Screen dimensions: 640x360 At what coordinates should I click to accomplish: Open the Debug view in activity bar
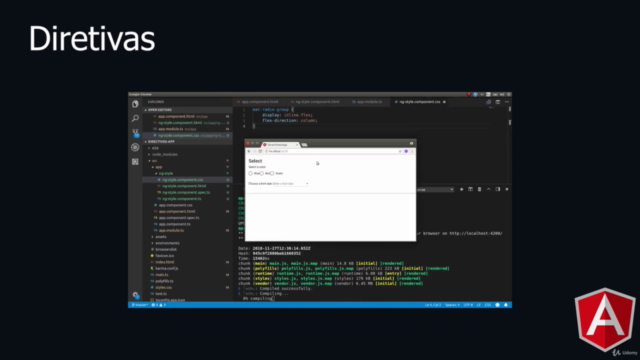click(135, 147)
